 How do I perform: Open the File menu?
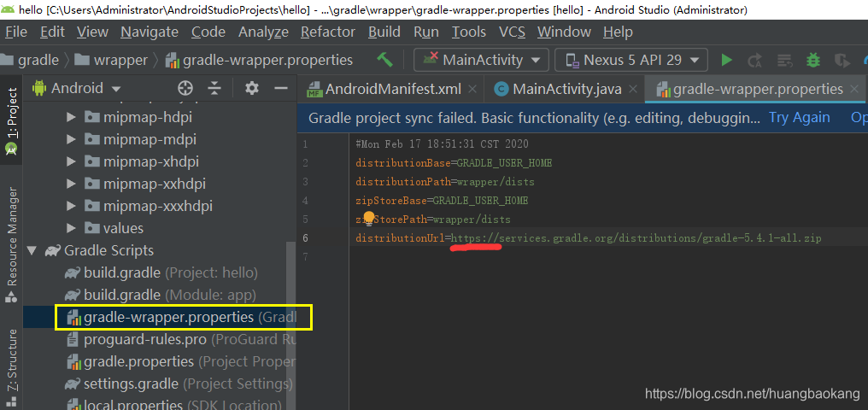tap(16, 32)
